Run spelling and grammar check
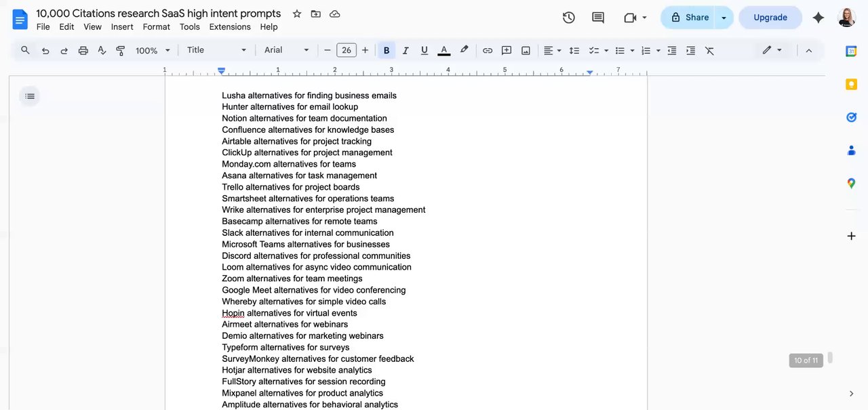Image resolution: width=868 pixels, height=410 pixels. (x=102, y=50)
